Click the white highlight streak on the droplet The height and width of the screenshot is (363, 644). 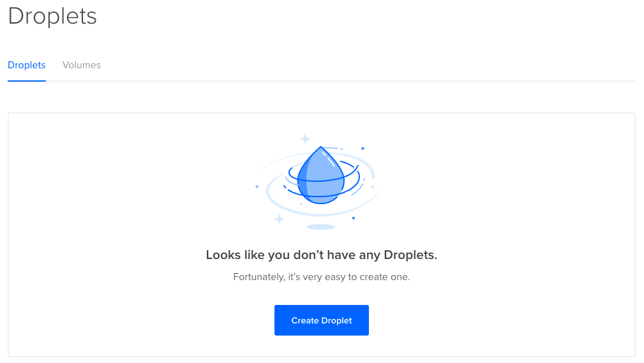click(x=328, y=158)
